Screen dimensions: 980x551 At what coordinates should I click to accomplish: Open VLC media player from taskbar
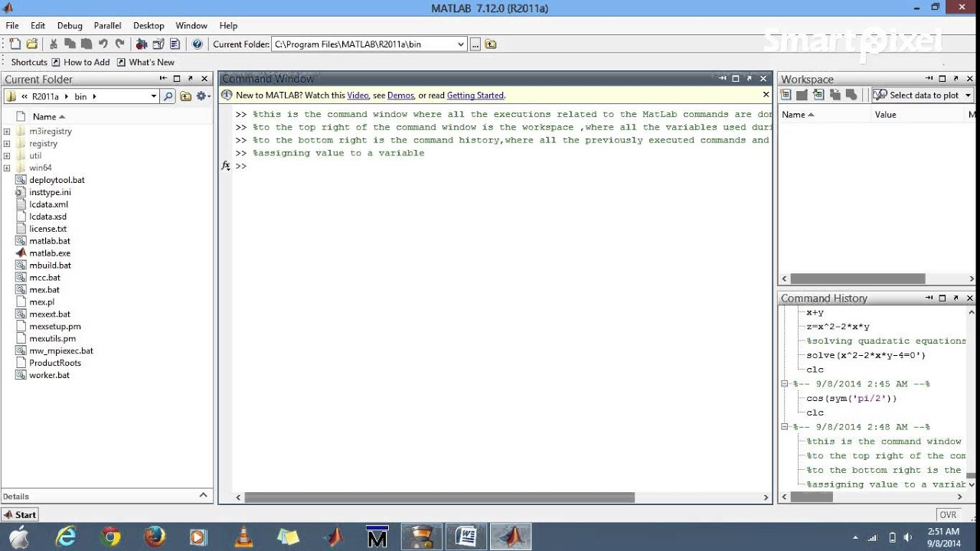(243, 537)
